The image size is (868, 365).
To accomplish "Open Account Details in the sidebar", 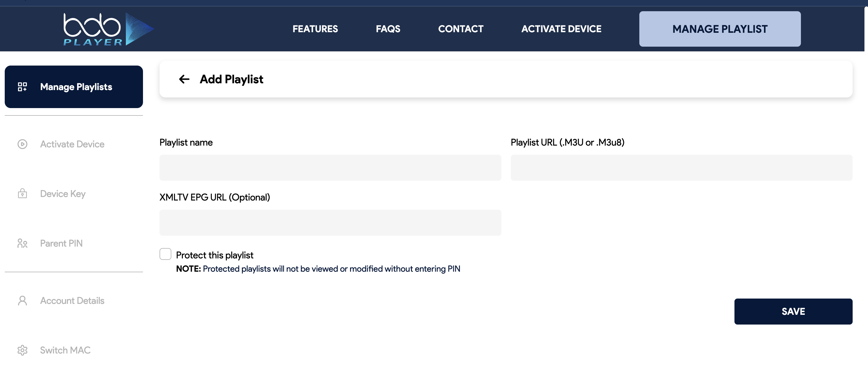I will click(72, 300).
